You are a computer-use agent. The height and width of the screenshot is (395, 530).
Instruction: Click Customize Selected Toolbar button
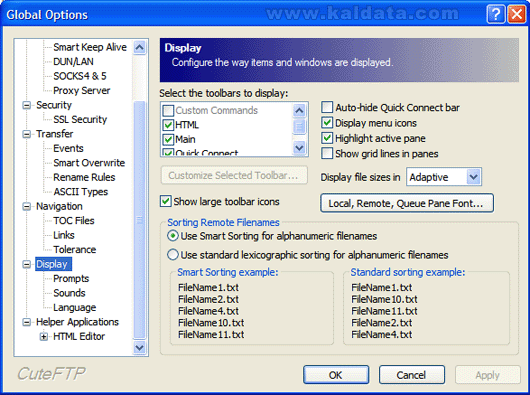[x=234, y=175]
